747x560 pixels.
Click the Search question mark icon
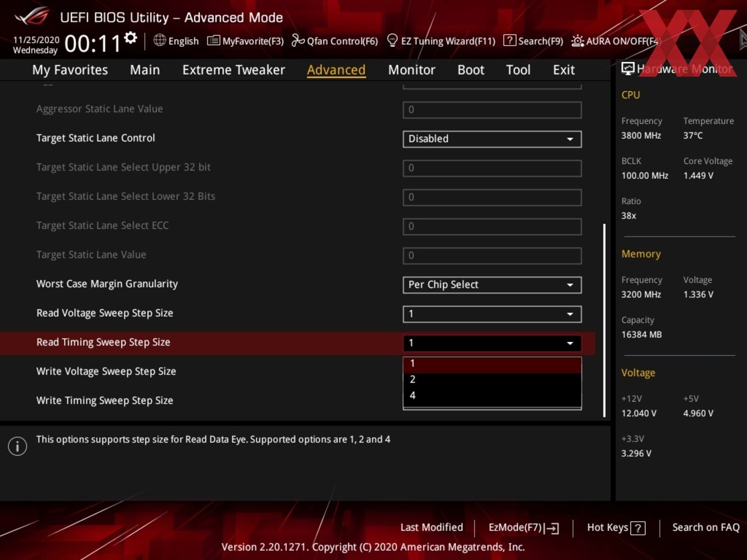point(510,40)
